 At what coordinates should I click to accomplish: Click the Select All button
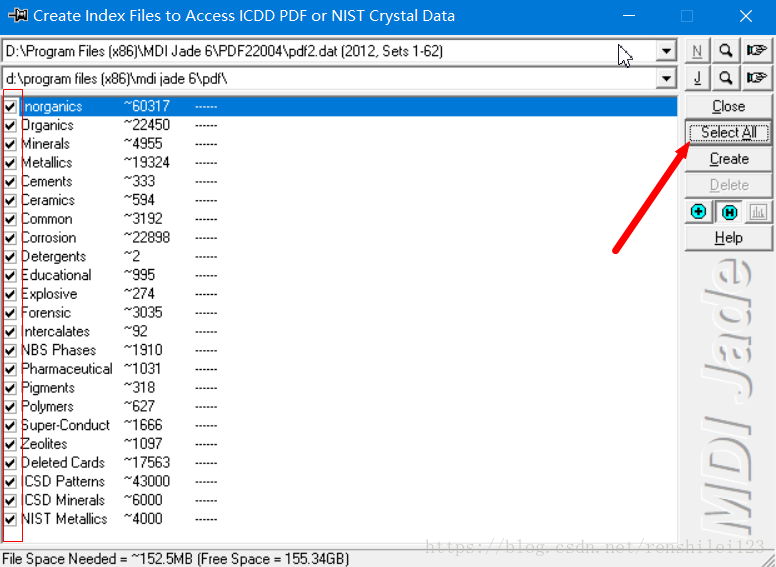point(728,133)
